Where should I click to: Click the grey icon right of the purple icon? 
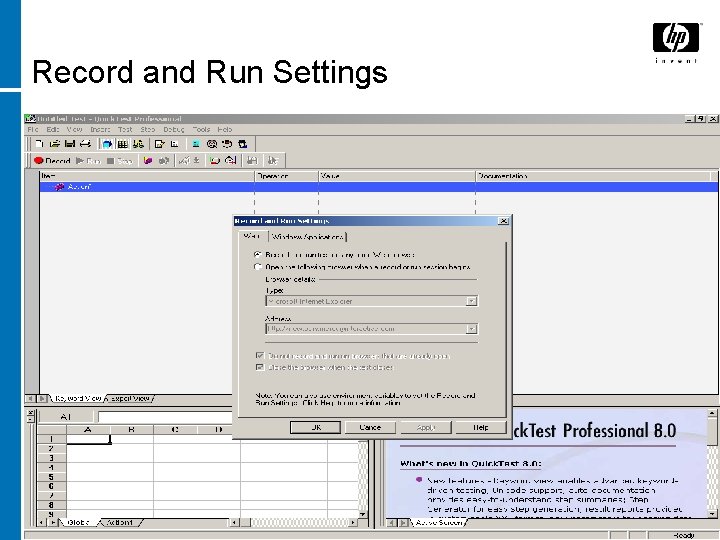(164, 160)
